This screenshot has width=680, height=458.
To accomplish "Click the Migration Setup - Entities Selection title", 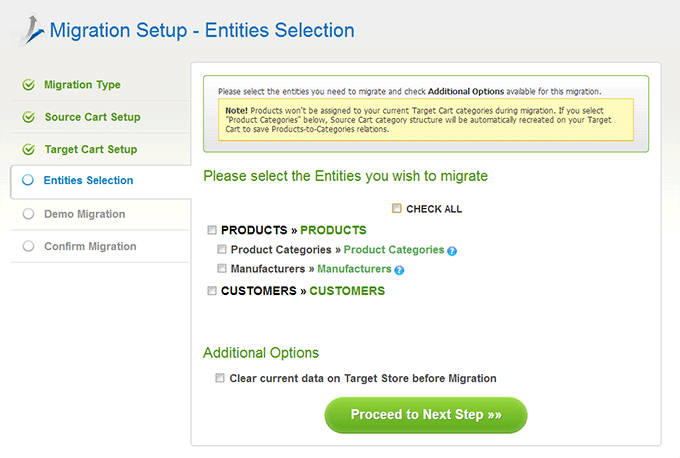I will click(202, 30).
